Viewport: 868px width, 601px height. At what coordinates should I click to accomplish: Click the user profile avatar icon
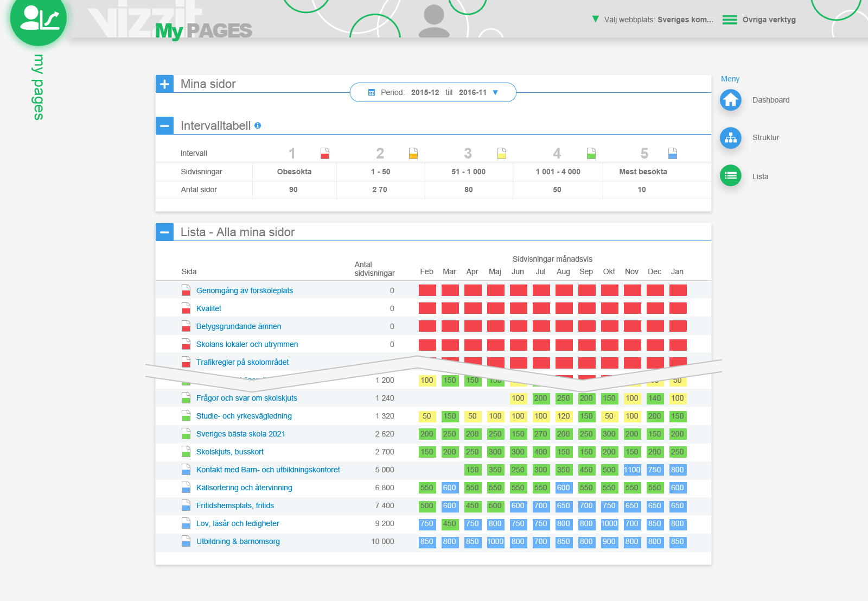tap(434, 21)
